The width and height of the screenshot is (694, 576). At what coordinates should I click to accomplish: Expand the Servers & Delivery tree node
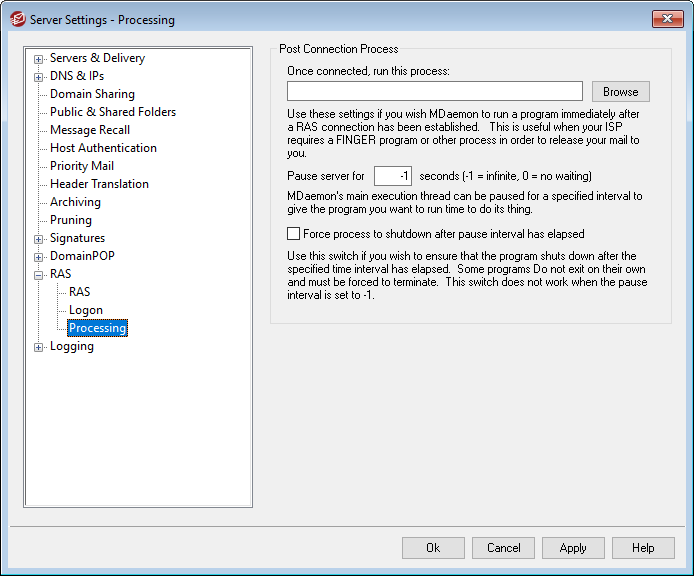39,59
